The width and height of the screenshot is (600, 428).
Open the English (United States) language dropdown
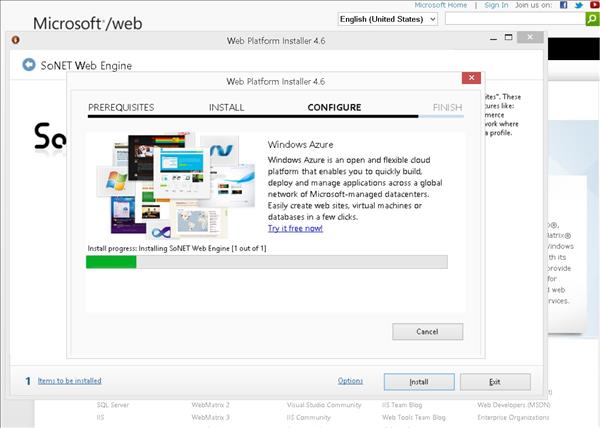[388, 19]
